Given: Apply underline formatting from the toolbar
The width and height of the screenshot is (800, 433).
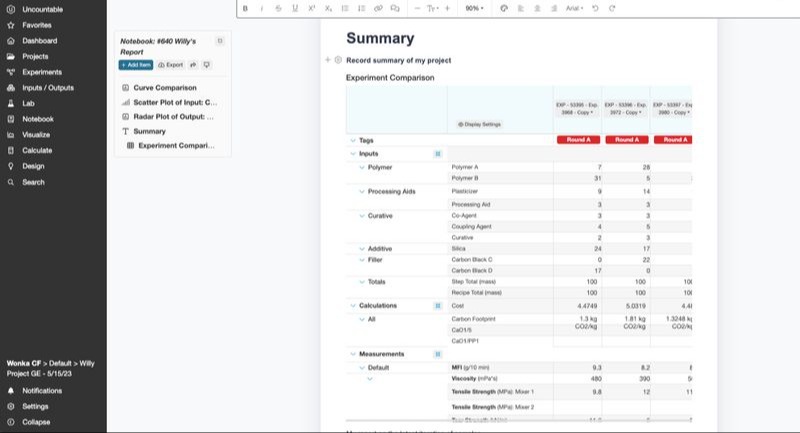Looking at the screenshot, I should [294, 8].
